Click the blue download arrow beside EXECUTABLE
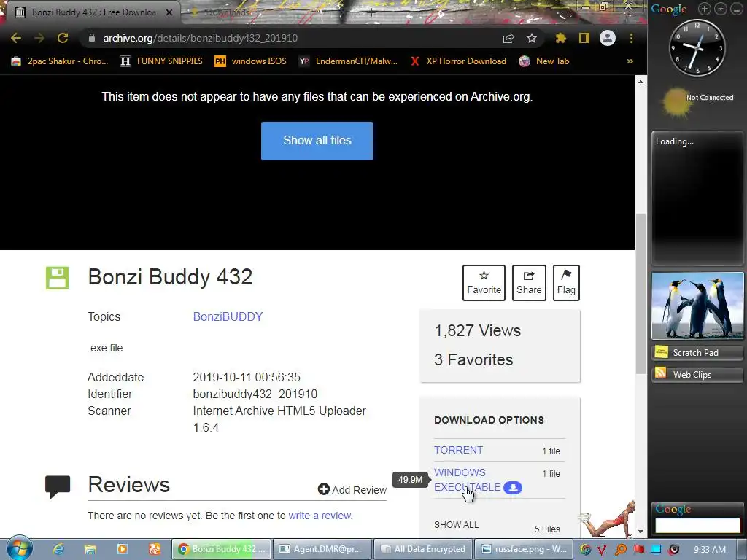 tap(513, 488)
